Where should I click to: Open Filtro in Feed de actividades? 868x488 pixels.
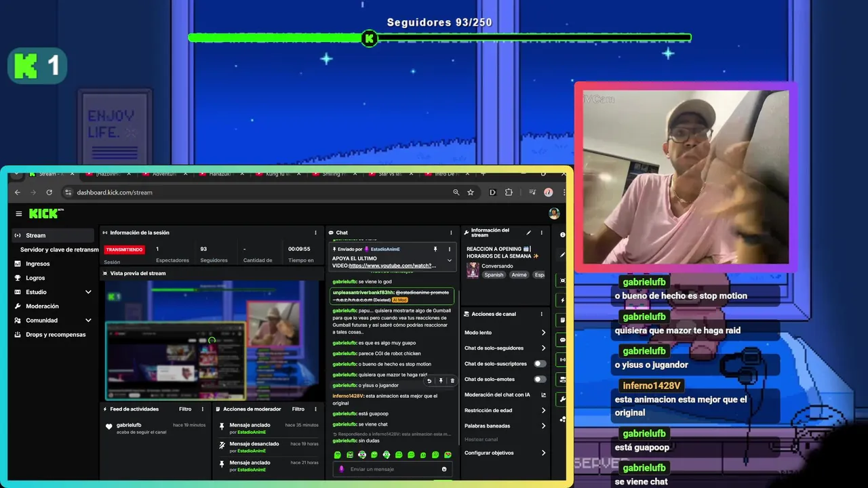tap(185, 409)
